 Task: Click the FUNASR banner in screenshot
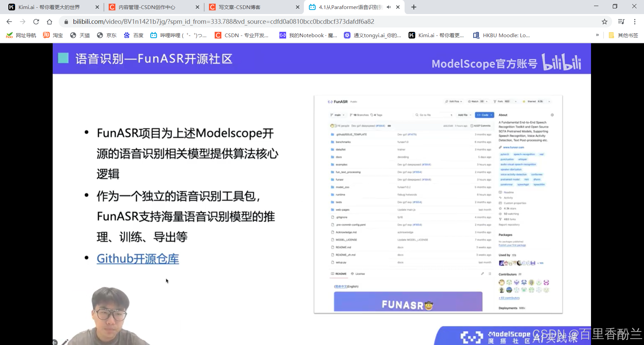pyautogui.click(x=408, y=301)
